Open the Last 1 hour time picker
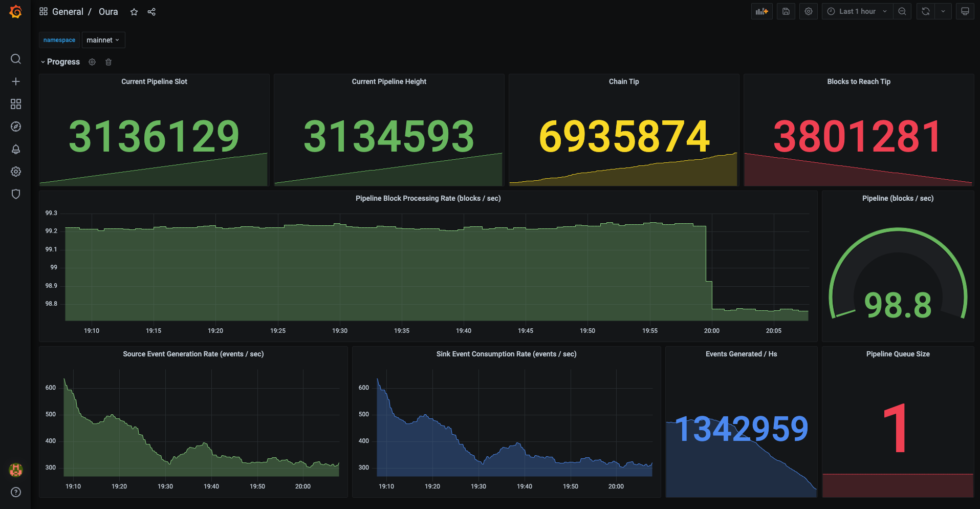 point(857,11)
